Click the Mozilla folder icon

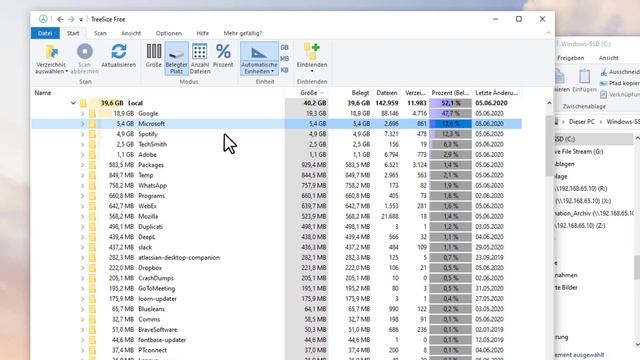[93, 216]
